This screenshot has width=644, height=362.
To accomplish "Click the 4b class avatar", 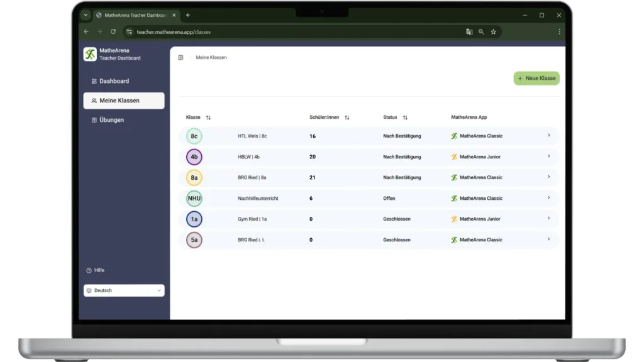I will 194,156.
